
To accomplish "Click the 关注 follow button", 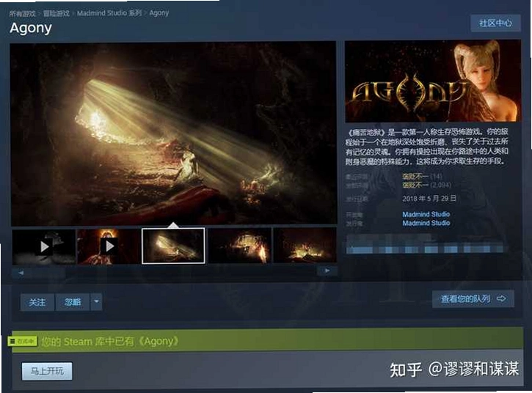I will click(37, 302).
